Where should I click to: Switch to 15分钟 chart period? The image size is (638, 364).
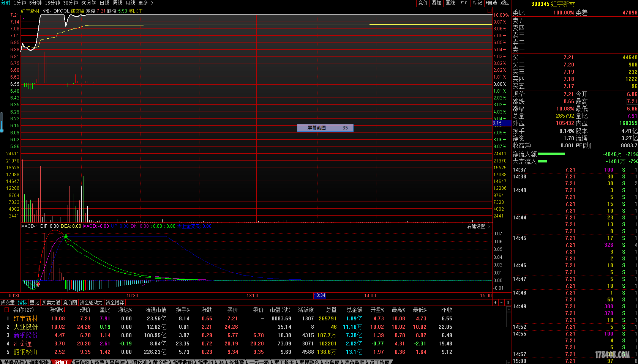(52, 3)
